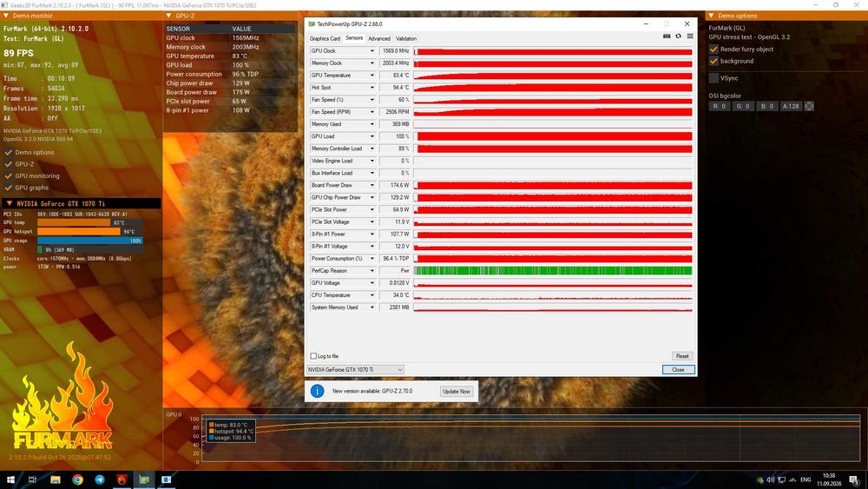Collapse the GPU-Z overlay panel header
This screenshot has height=489, width=868.
tap(169, 16)
